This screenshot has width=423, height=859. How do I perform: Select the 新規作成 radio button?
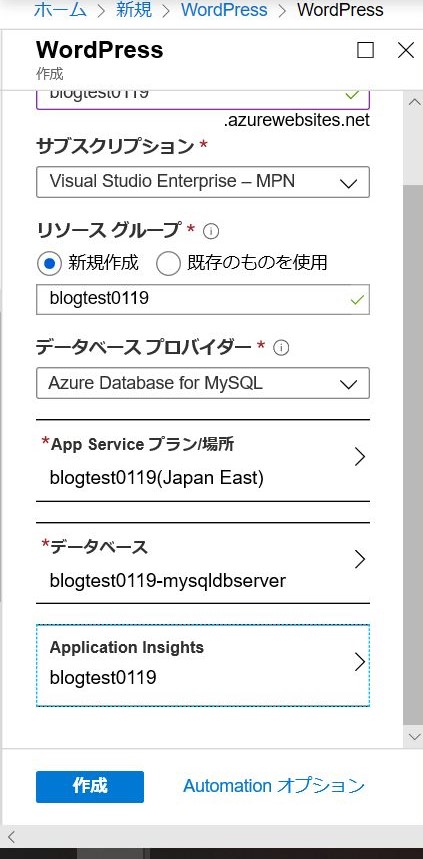pos(49,264)
